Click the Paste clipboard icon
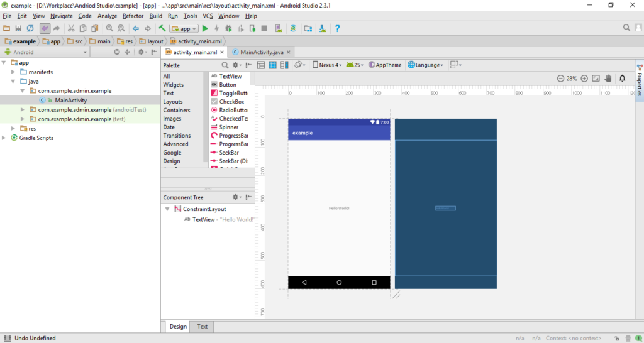644x343 pixels. (x=95, y=28)
